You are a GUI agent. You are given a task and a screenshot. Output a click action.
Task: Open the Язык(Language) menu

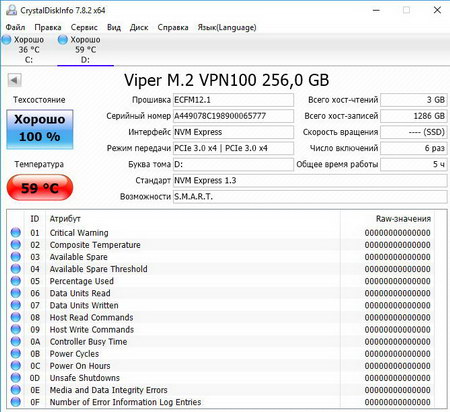pyautogui.click(x=227, y=27)
